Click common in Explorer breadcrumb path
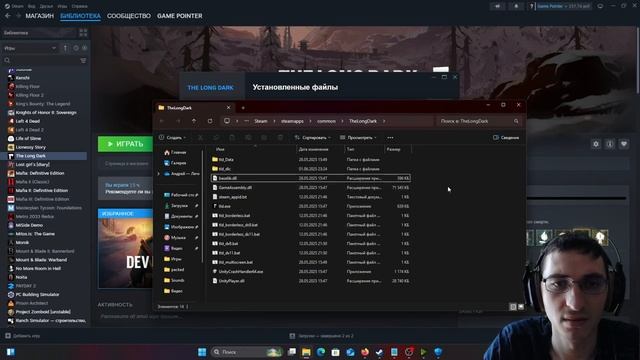Viewport: 640px width, 360px height. [327, 121]
